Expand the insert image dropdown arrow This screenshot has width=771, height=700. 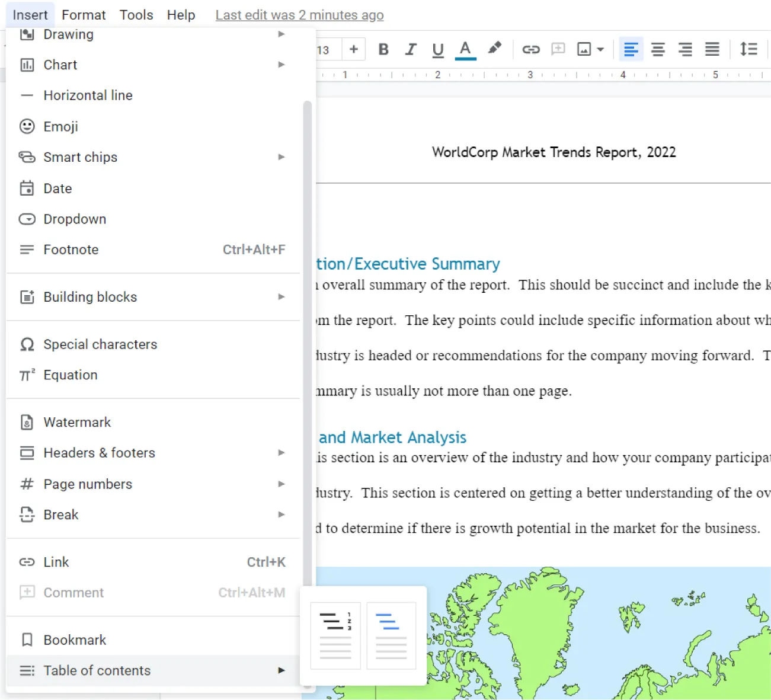(x=602, y=49)
